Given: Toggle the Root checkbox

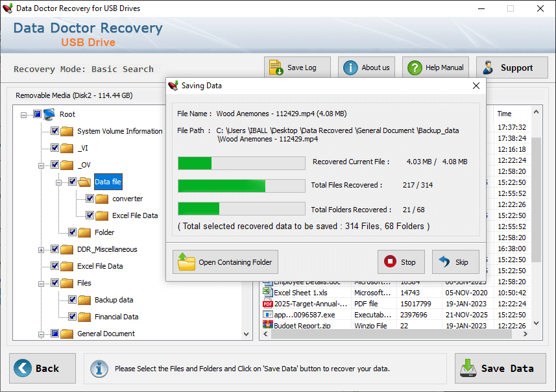Looking at the screenshot, I should point(37,114).
